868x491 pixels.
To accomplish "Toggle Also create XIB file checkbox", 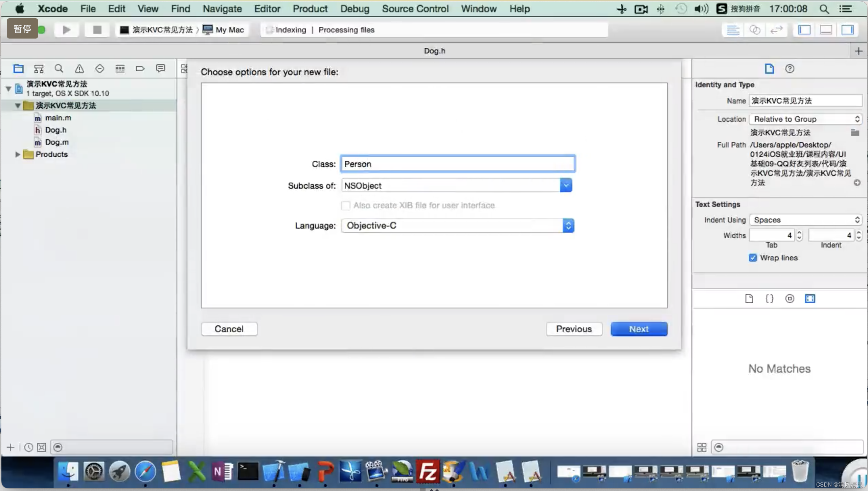I will 345,205.
